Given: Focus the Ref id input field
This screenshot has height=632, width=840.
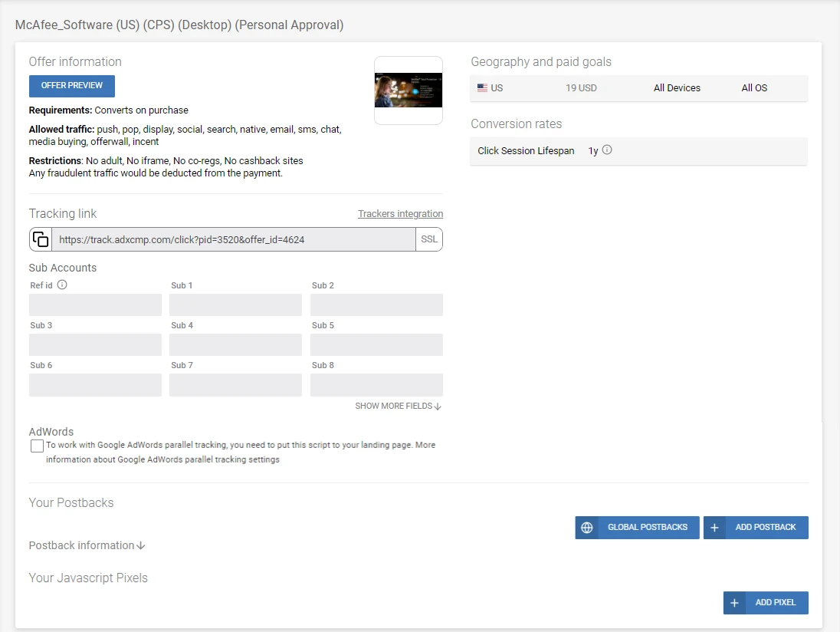Looking at the screenshot, I should pos(95,304).
